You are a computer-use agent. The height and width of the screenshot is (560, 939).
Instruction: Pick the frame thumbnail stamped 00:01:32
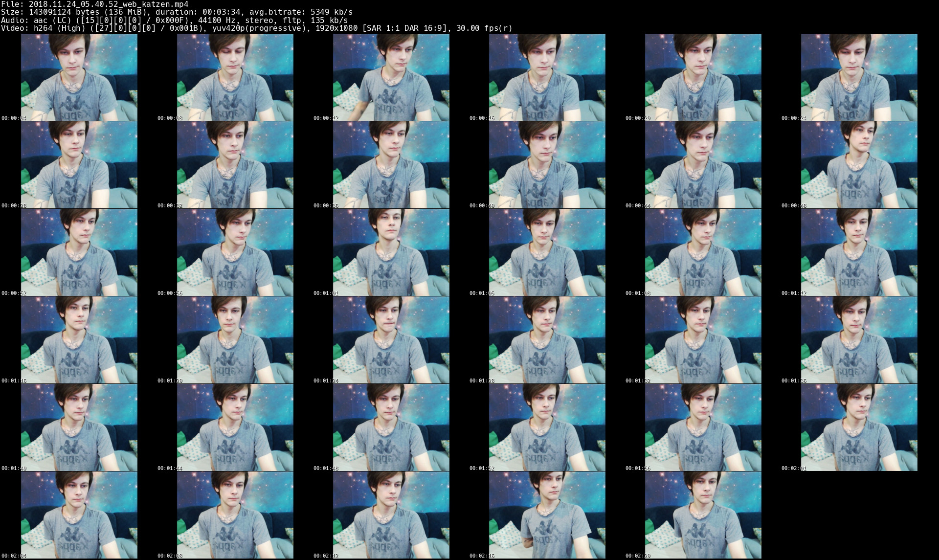(x=703, y=340)
